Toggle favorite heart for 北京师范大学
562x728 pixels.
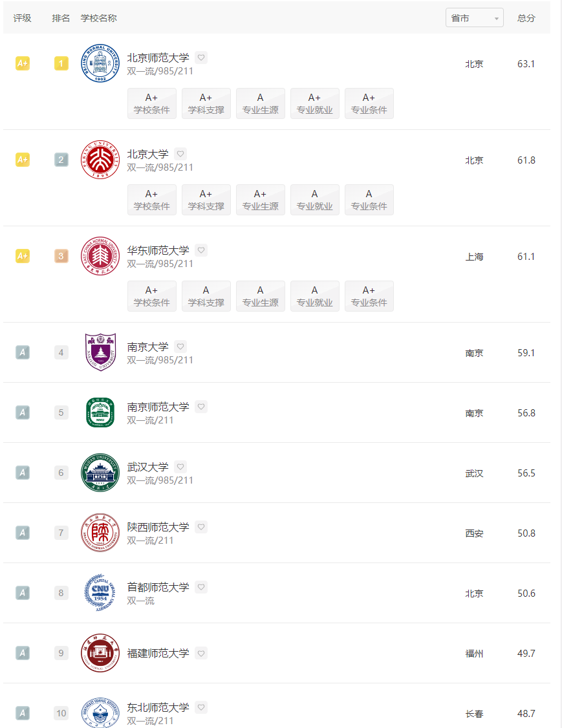[201, 58]
